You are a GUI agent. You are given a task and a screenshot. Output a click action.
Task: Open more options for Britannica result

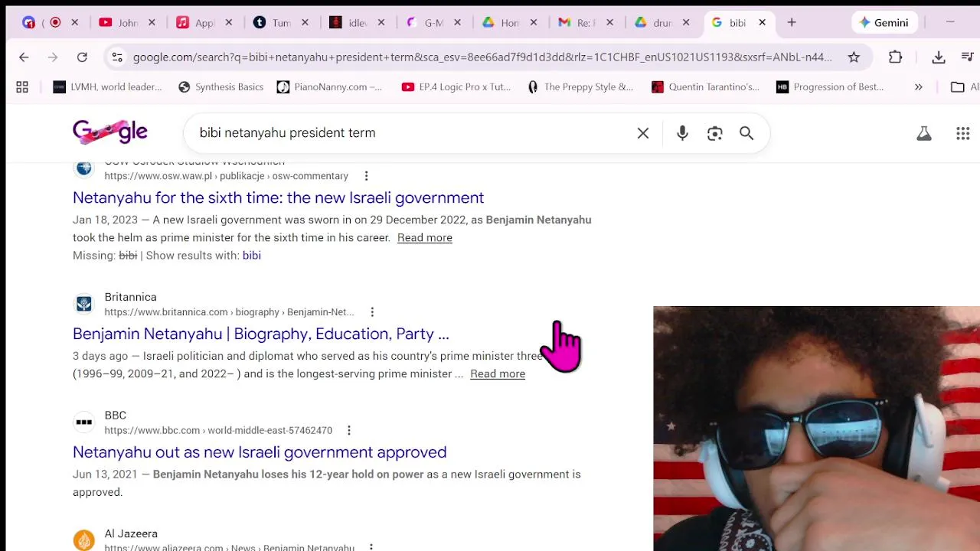pyautogui.click(x=372, y=312)
